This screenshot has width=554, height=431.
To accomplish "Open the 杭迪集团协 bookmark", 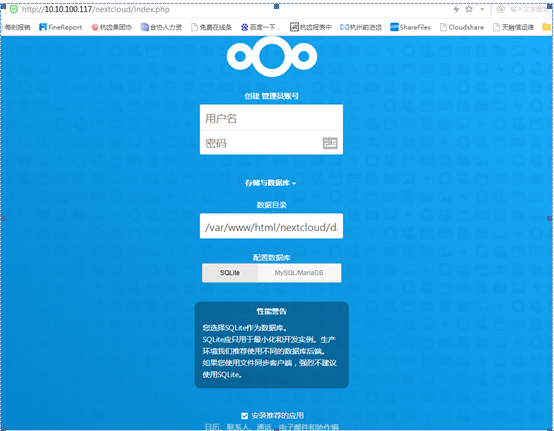I will [111, 27].
